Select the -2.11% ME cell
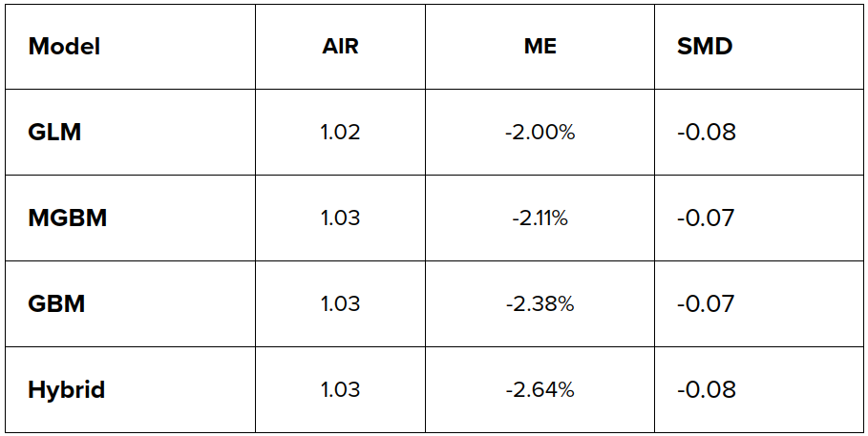This screenshot has width=868, height=436. click(540, 218)
